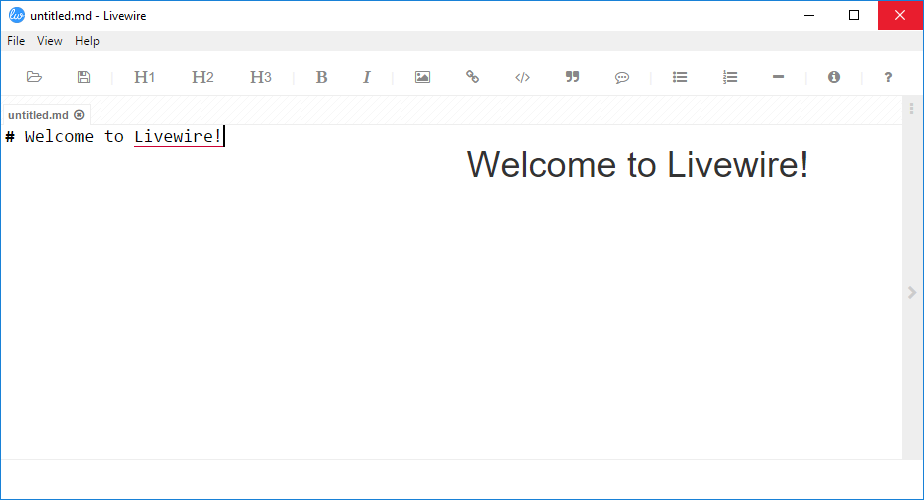Open a file with the folder icon
924x500 pixels.
(34, 77)
